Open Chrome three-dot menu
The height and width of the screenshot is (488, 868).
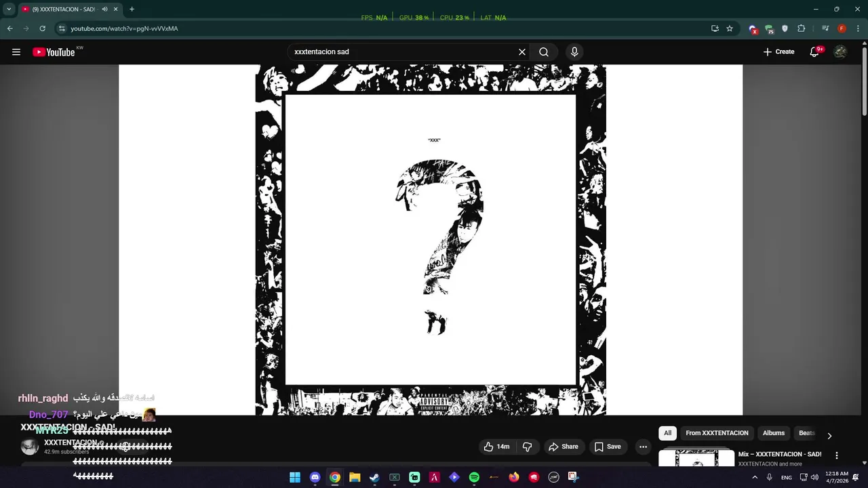(858, 28)
